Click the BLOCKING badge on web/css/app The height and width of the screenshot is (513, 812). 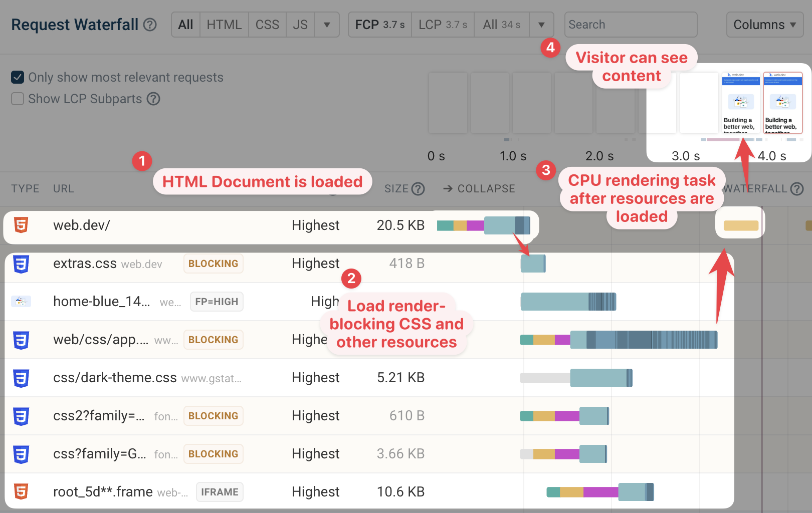(x=214, y=340)
